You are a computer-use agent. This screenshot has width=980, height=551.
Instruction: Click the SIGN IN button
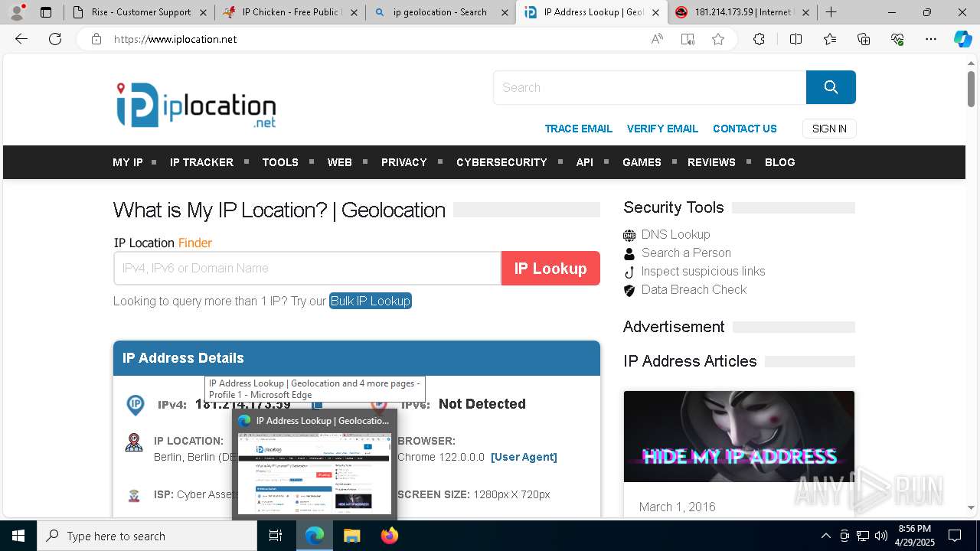point(829,129)
